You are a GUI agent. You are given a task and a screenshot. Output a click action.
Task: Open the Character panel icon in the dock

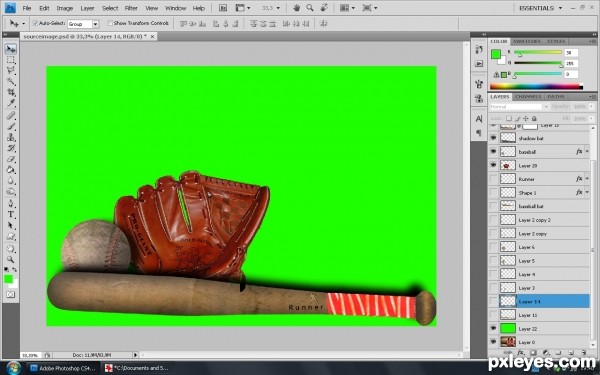point(479,119)
